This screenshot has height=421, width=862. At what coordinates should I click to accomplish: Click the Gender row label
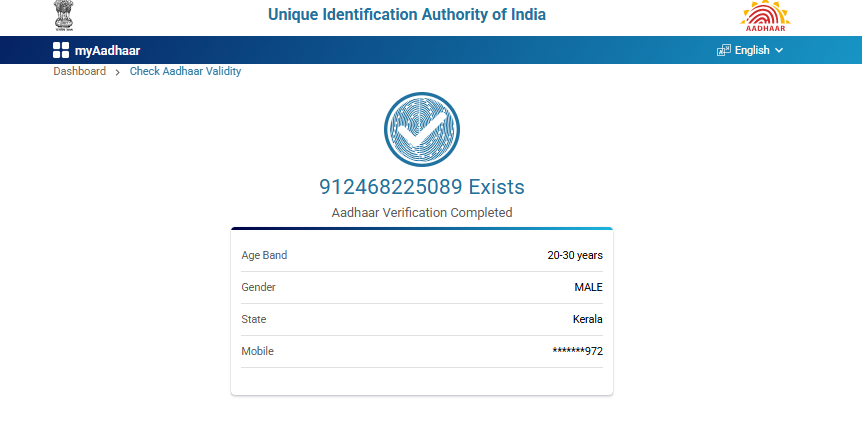point(258,287)
